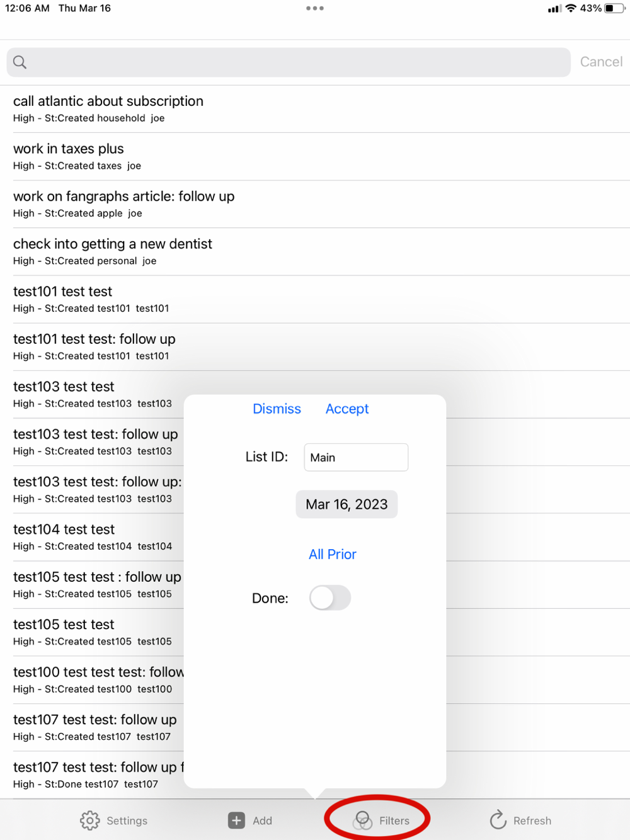This screenshot has width=630, height=840.
Task: Tap the search magnifying glass icon
Action: coord(20,62)
